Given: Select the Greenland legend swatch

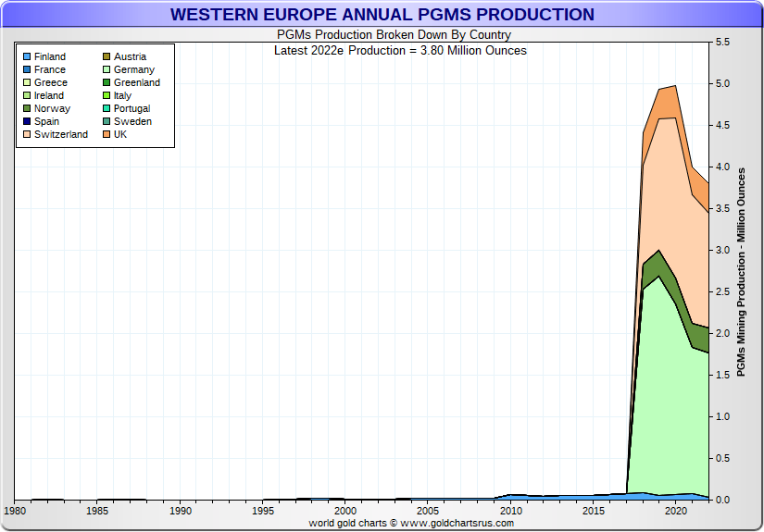Looking at the screenshot, I should (x=106, y=83).
